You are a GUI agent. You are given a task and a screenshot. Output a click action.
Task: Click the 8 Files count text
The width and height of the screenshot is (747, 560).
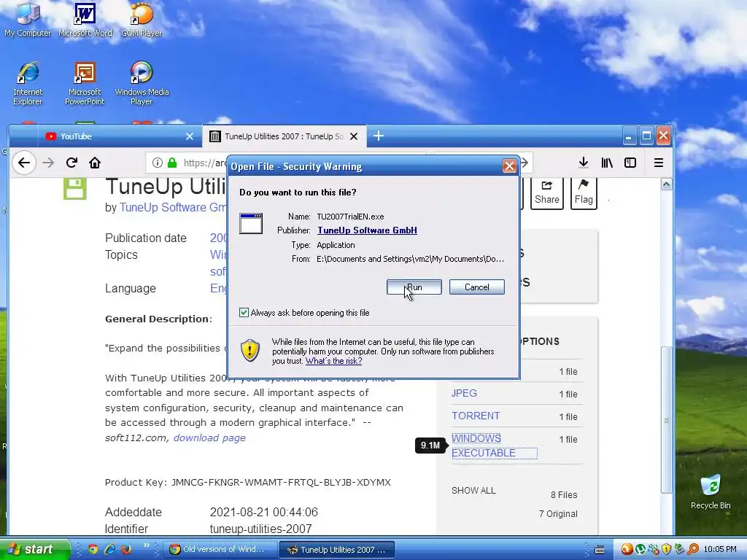click(x=564, y=495)
